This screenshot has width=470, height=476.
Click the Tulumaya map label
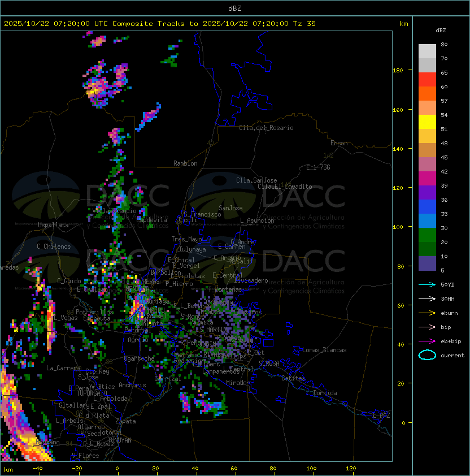(193, 249)
